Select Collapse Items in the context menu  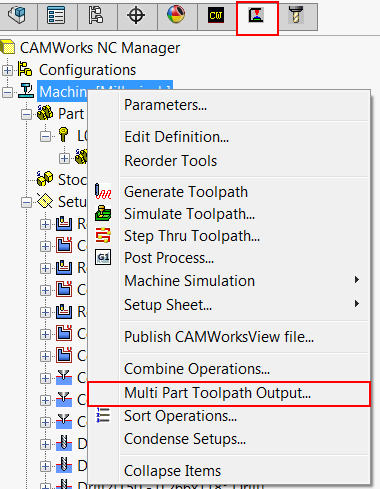pos(172,471)
